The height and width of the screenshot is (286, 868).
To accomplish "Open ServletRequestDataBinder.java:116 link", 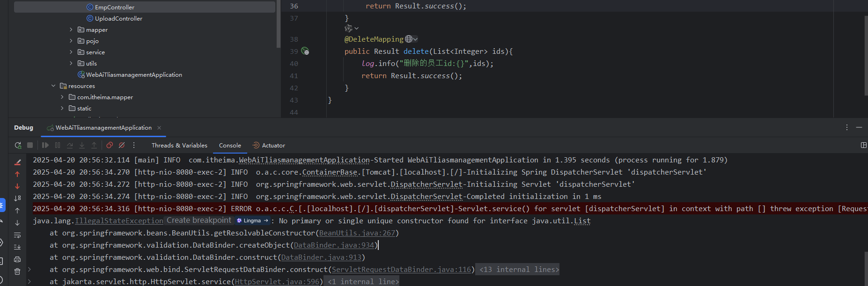I will pyautogui.click(x=402, y=270).
